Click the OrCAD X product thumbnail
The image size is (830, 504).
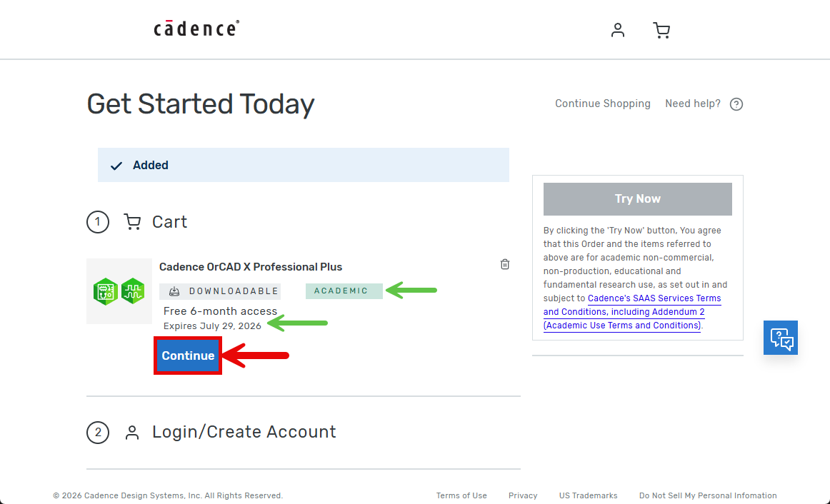[119, 291]
